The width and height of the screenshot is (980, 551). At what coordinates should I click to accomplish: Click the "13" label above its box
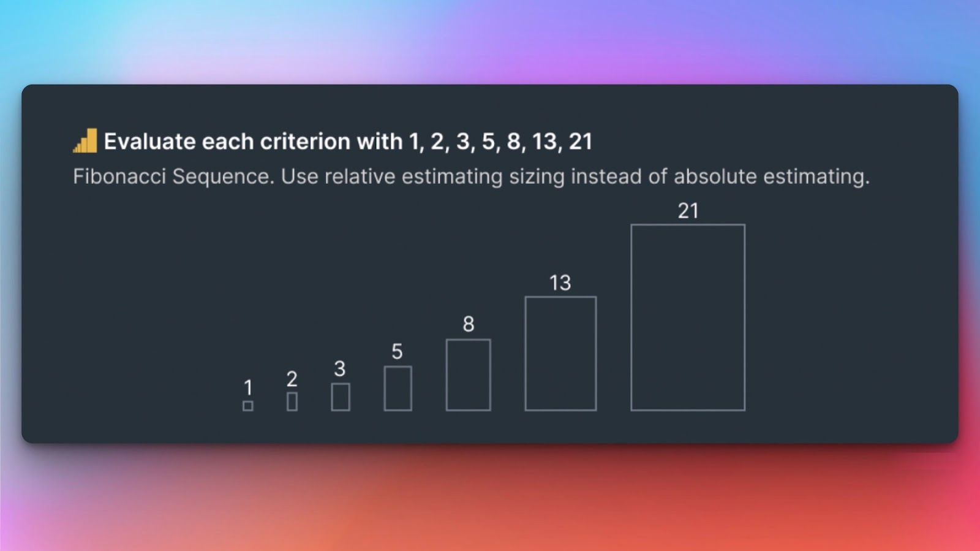[560, 283]
